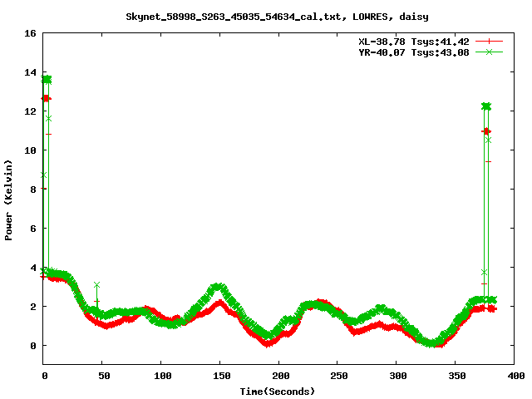Click x-axis tick label 400

(x=515, y=376)
